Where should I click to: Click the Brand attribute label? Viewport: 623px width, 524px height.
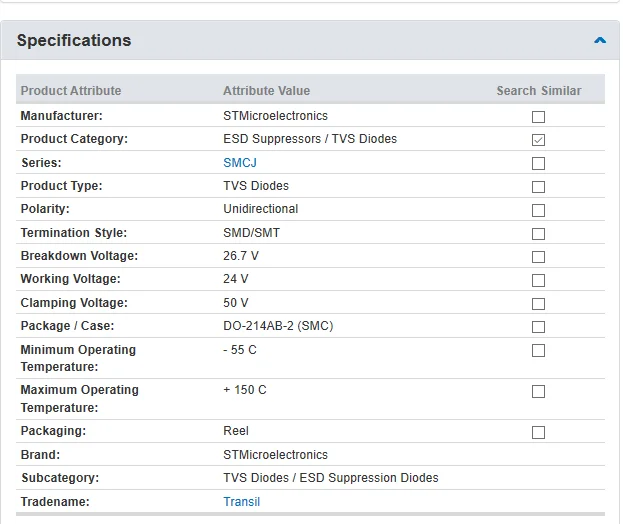tap(40, 454)
